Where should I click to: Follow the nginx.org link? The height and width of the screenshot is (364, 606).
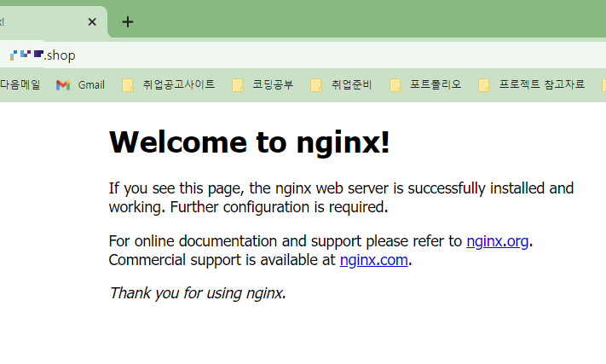point(497,241)
